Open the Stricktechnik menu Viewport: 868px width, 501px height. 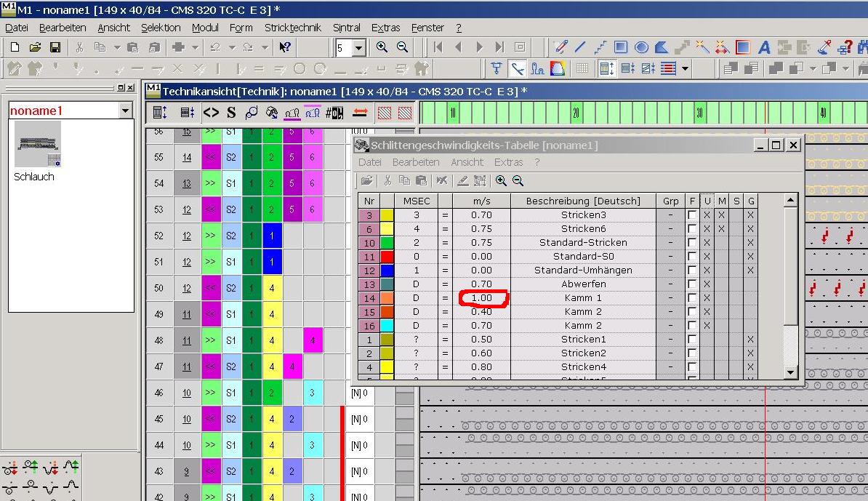[292, 28]
